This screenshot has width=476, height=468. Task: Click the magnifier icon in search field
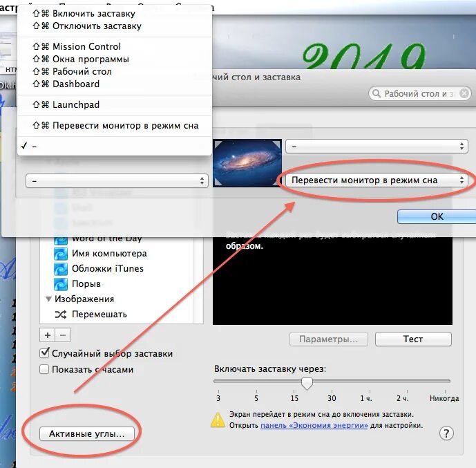[x=376, y=93]
